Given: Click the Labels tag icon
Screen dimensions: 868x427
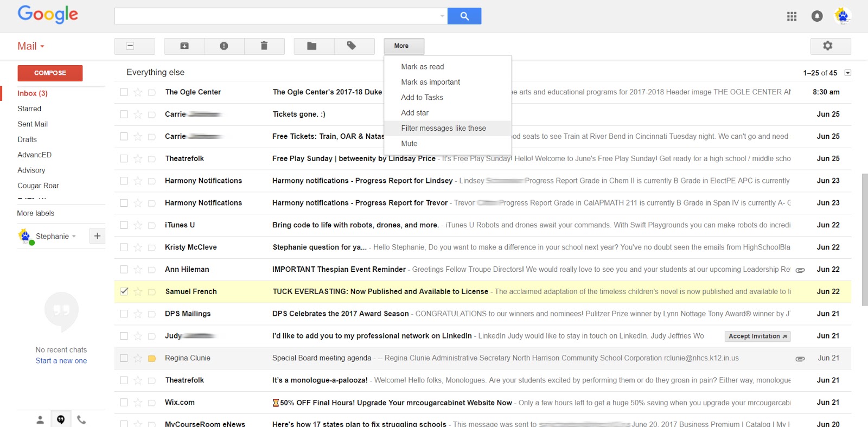Looking at the screenshot, I should pos(352,46).
